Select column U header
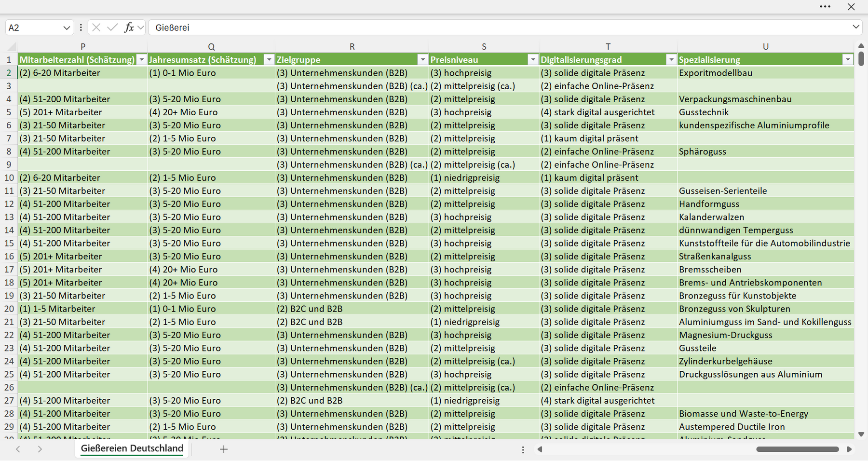This screenshot has height=461, width=868. 766,47
